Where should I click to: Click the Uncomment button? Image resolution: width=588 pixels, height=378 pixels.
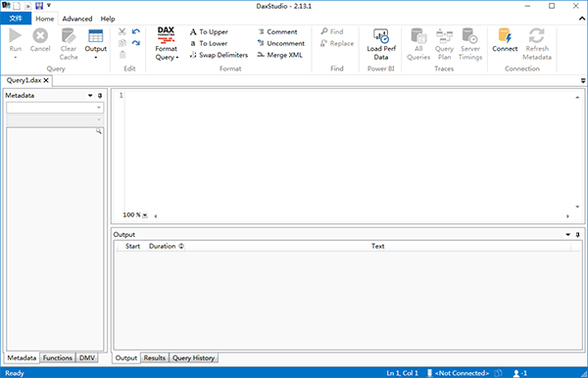(x=281, y=43)
